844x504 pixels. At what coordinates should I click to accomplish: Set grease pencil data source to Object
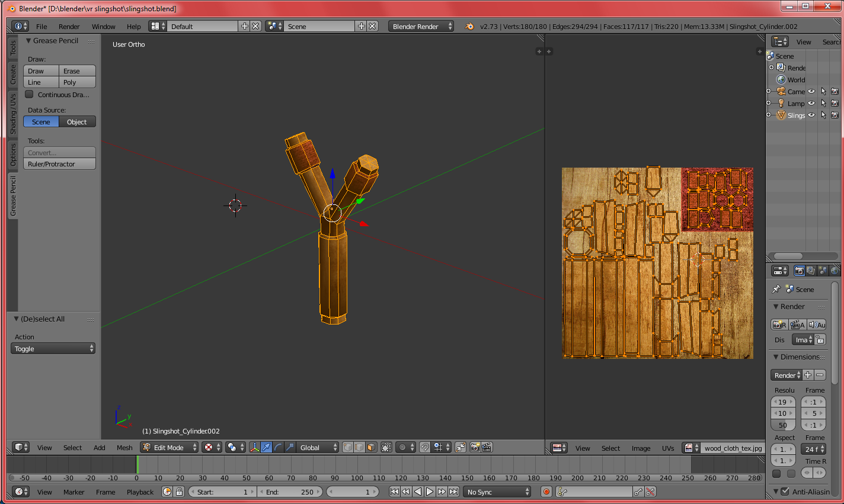pos(78,121)
